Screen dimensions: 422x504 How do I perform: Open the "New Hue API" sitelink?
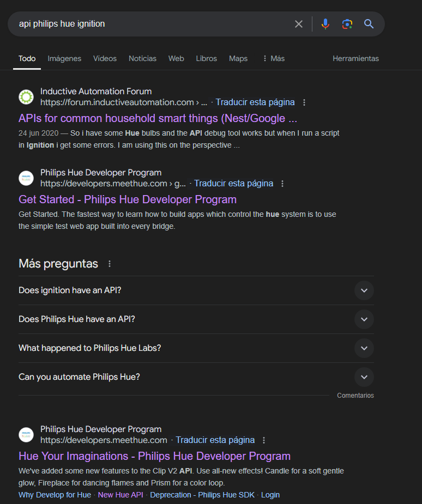pyautogui.click(x=120, y=495)
